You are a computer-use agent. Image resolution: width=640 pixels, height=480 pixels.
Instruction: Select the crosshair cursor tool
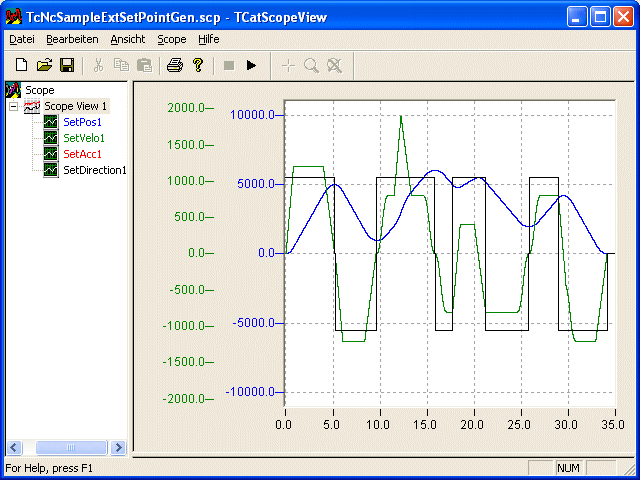[x=288, y=65]
